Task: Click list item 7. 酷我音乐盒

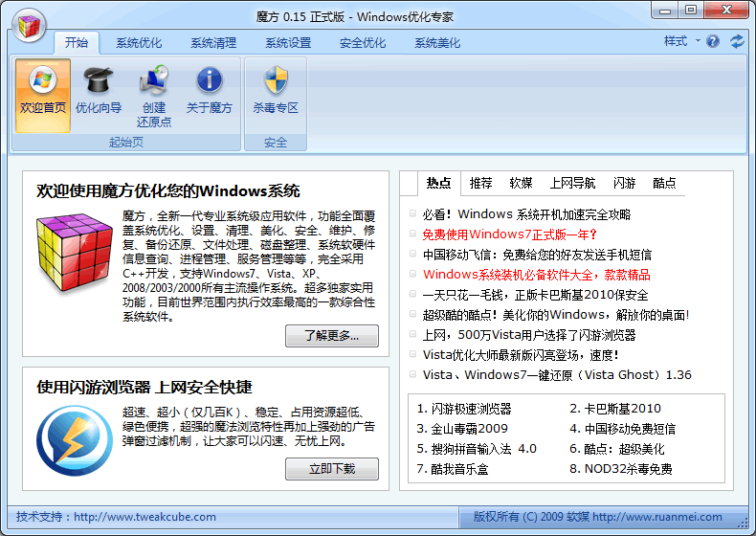Action: 453,469
